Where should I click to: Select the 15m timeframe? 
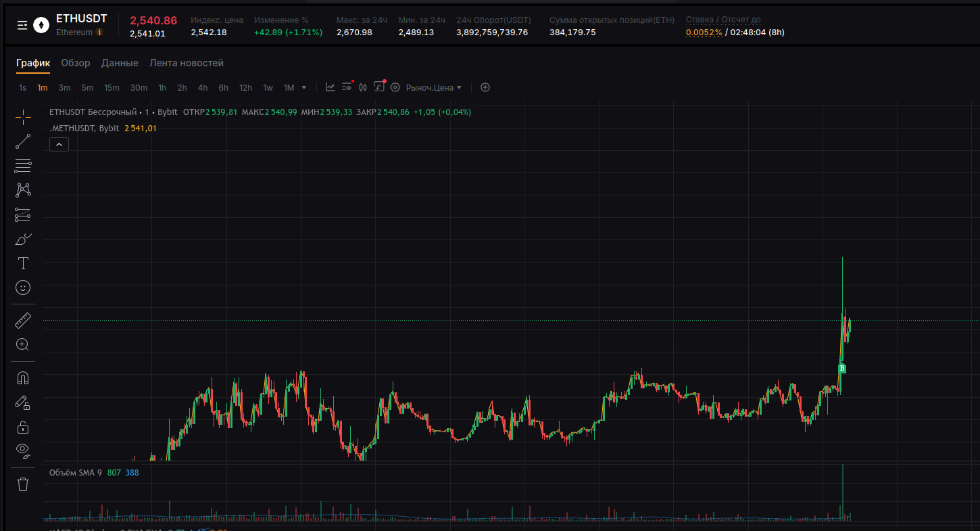[x=112, y=87]
